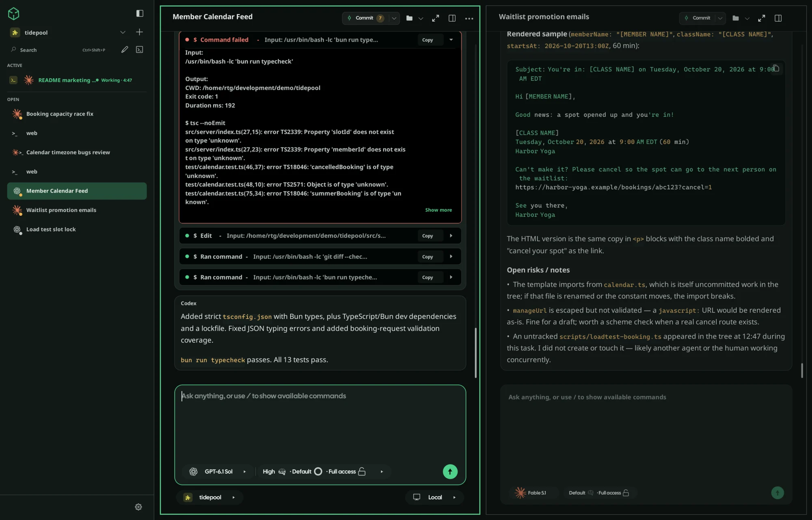Open Booking capacity race fix thread
Screen dimensions: 812x520
[77, 114]
